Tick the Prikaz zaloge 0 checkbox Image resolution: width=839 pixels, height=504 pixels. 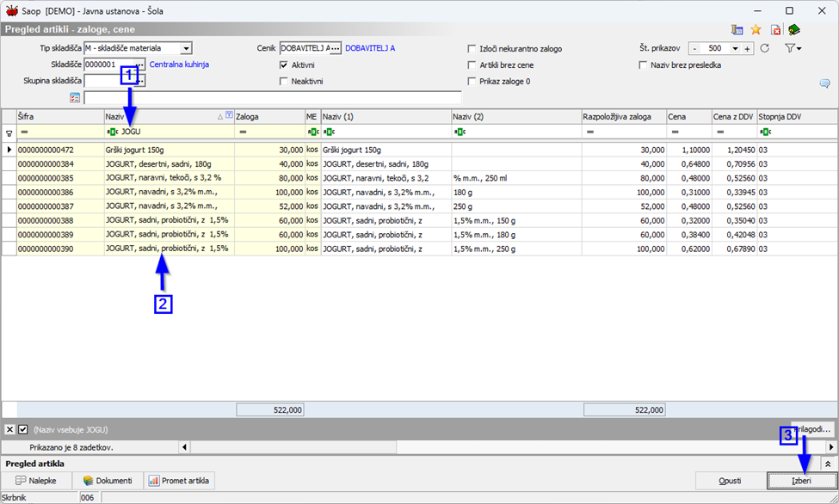(x=472, y=82)
